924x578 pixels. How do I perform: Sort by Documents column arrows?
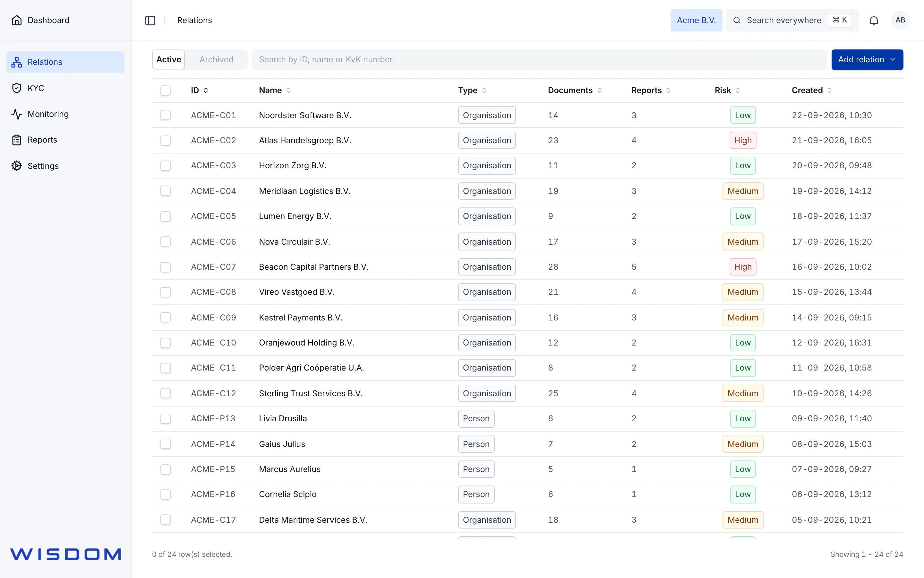click(599, 90)
